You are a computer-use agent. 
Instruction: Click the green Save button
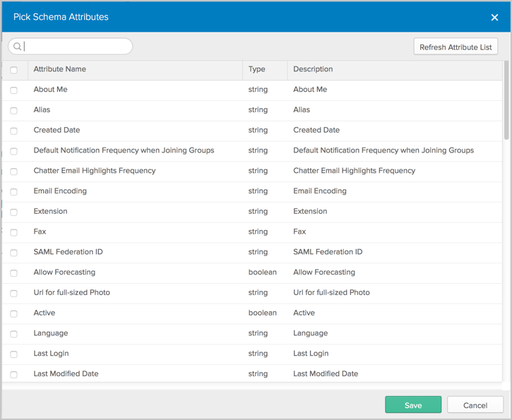click(413, 404)
